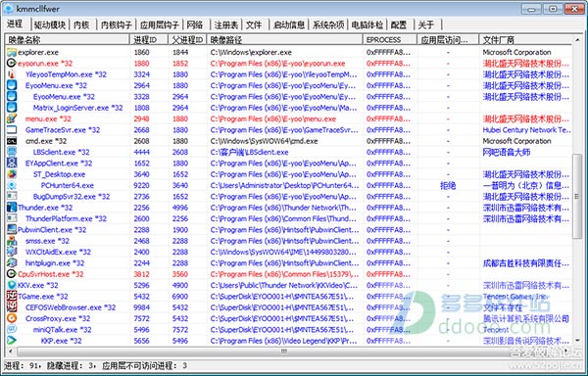Click the ST_Desktop.exe colorful icon

click(x=12, y=174)
